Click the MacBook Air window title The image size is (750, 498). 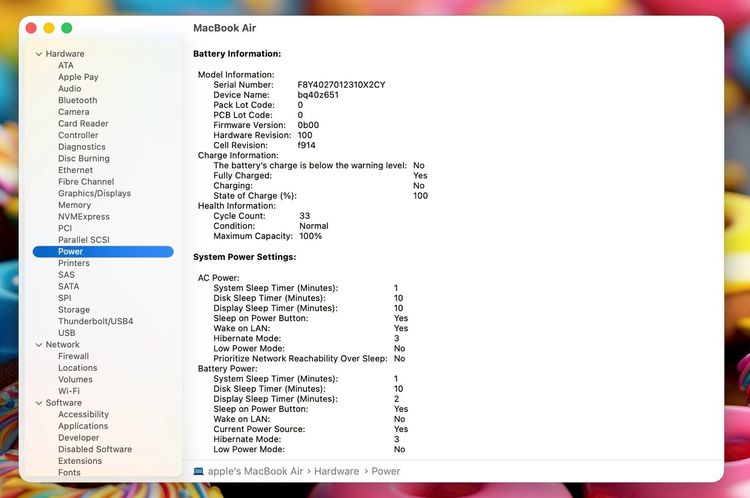pyautogui.click(x=224, y=28)
